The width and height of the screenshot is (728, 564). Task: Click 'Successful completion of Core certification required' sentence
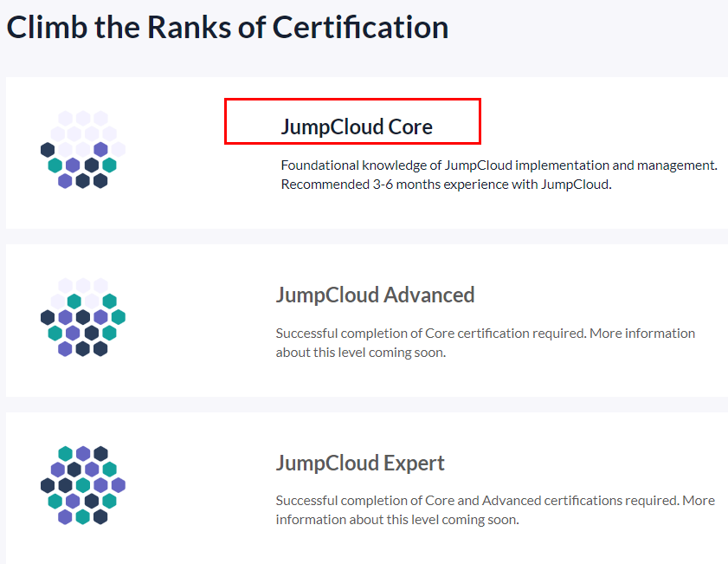pyautogui.click(x=431, y=333)
